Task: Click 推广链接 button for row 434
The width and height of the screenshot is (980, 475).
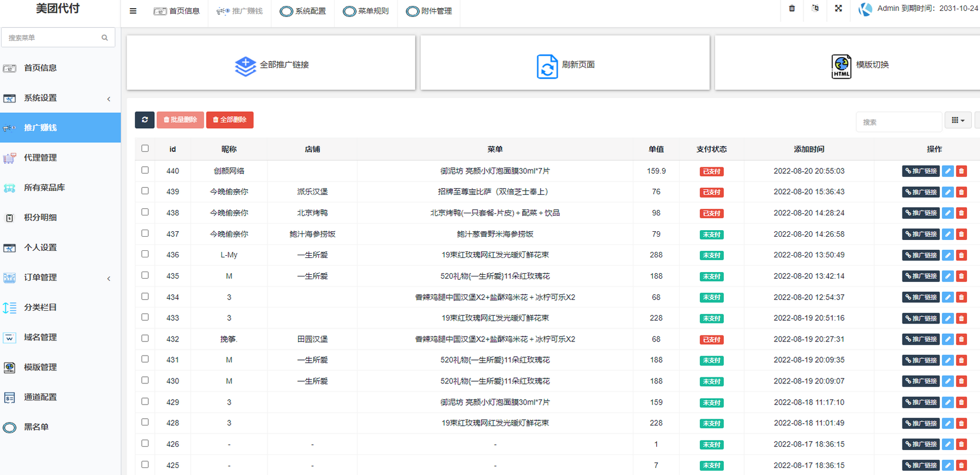Action: pyautogui.click(x=921, y=297)
